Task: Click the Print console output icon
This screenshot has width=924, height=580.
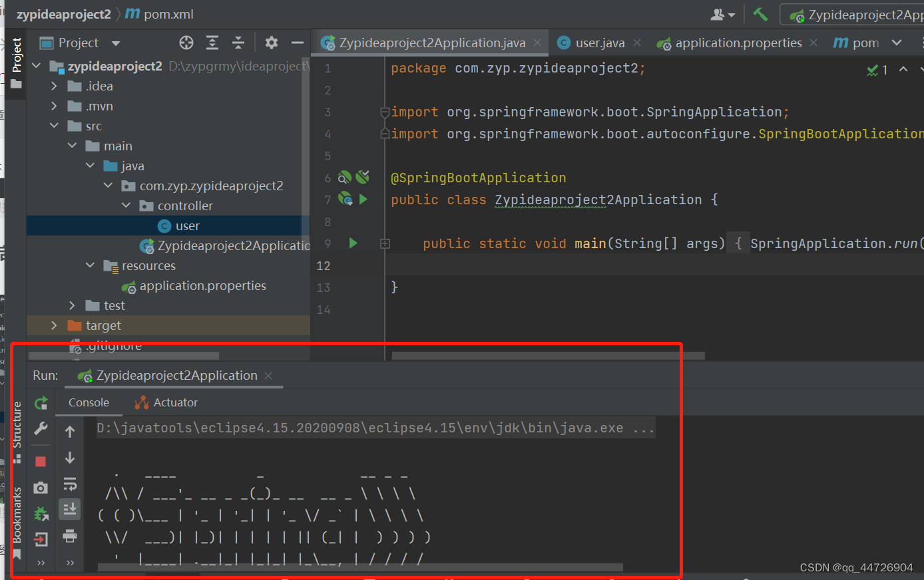Action: coord(70,536)
